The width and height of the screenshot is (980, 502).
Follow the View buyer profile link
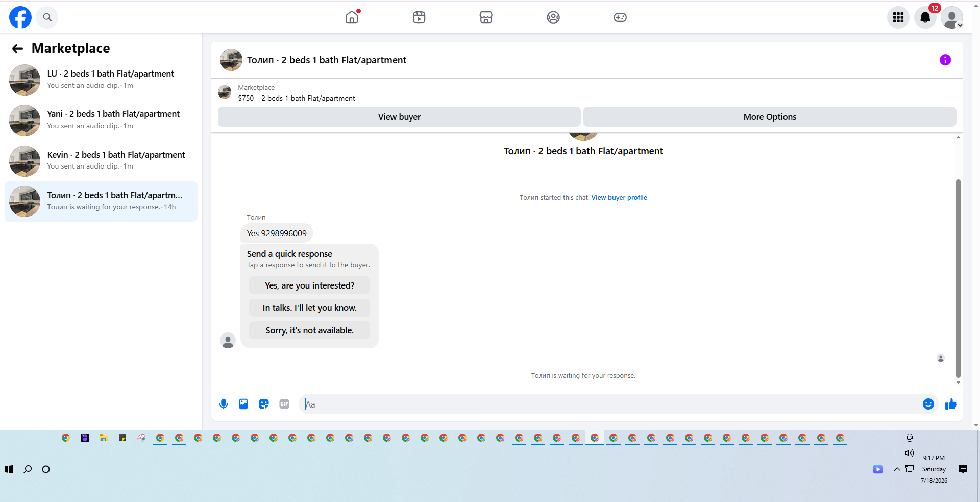coord(619,198)
